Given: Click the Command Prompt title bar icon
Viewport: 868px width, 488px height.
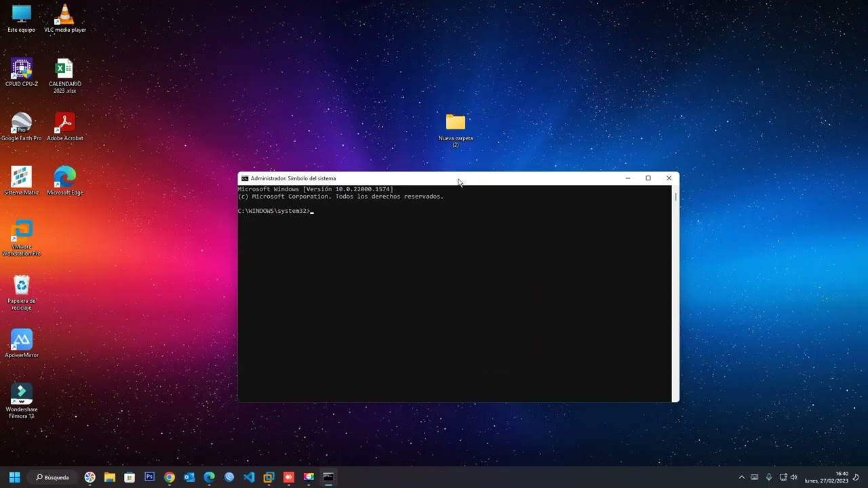Looking at the screenshot, I should (x=245, y=178).
